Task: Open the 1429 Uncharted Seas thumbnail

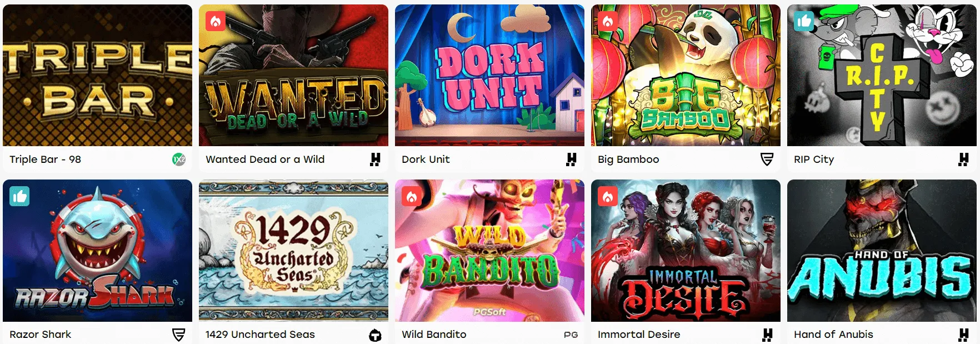Action: pos(293,251)
